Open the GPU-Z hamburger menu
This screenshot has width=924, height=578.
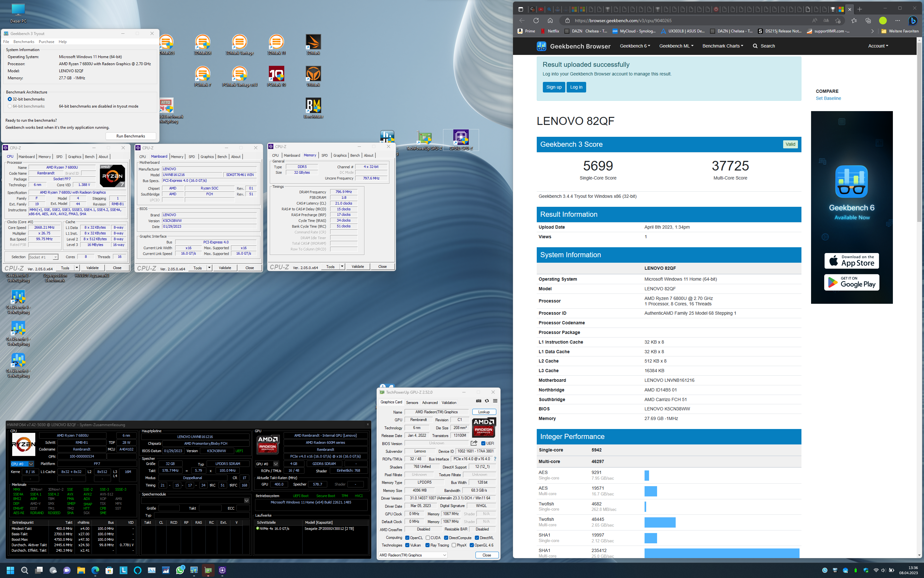tap(495, 401)
